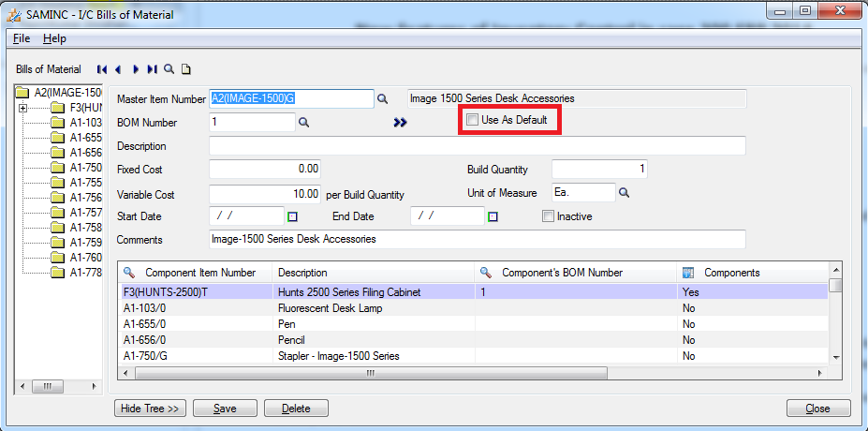The image size is (868, 431).
Task: Go to last Bill of Material record
Action: 153,69
